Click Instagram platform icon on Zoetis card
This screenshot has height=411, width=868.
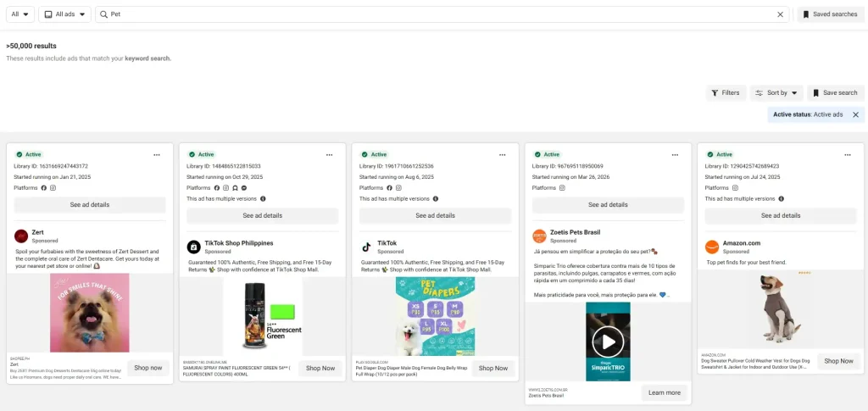pos(562,188)
